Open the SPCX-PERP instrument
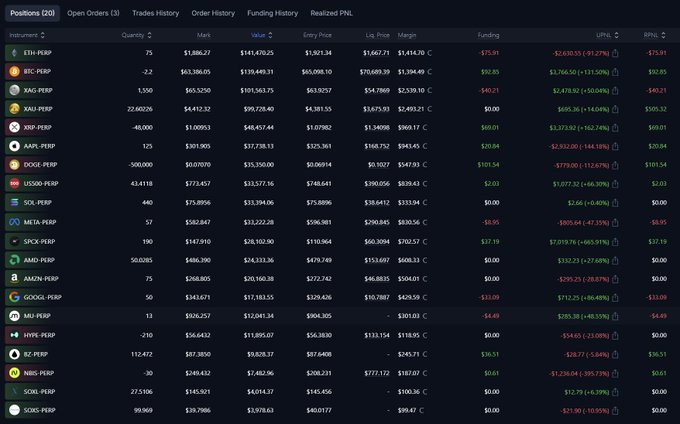 pos(39,241)
